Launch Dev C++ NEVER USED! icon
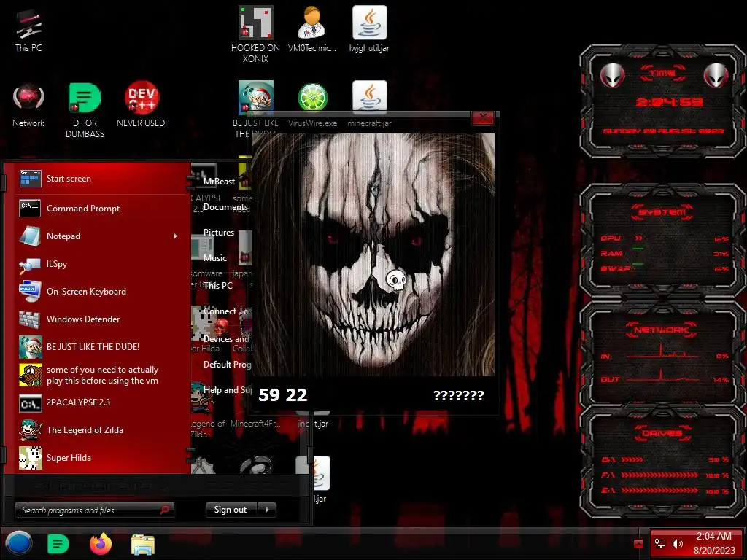 (x=142, y=105)
